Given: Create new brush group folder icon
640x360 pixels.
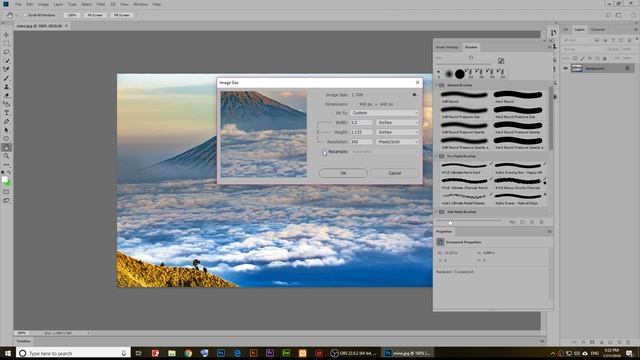Looking at the screenshot, I should 522,222.
